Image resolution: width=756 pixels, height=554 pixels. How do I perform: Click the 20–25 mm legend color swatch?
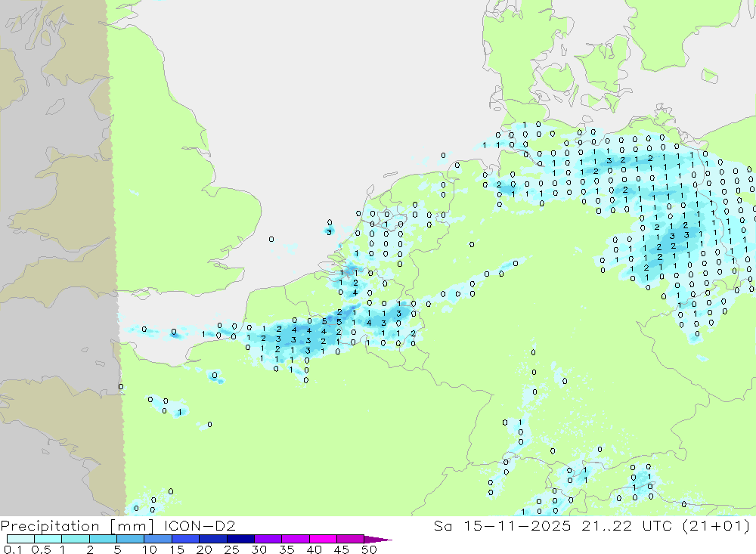tap(213, 539)
